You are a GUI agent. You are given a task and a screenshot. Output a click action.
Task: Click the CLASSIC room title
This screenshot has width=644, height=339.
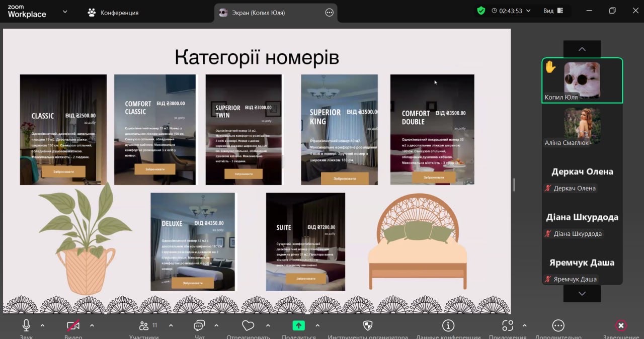pos(42,116)
